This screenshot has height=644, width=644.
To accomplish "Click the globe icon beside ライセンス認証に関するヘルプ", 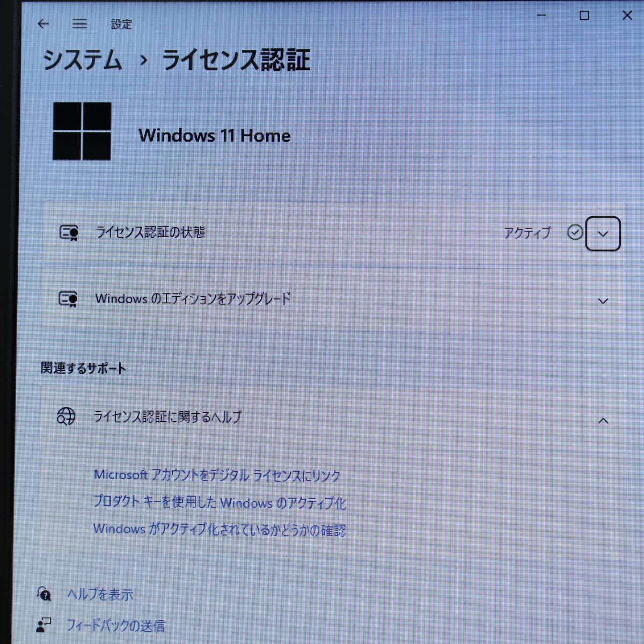I will (x=66, y=416).
